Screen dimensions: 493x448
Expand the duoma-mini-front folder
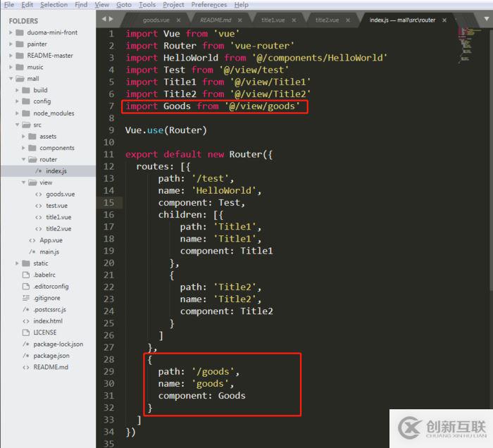click(11, 32)
